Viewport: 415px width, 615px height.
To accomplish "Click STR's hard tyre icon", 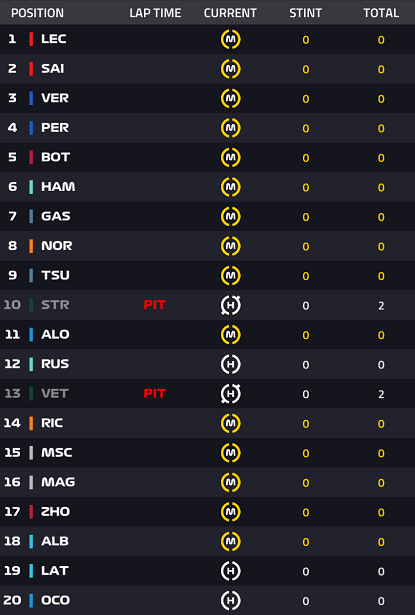I will point(231,305).
